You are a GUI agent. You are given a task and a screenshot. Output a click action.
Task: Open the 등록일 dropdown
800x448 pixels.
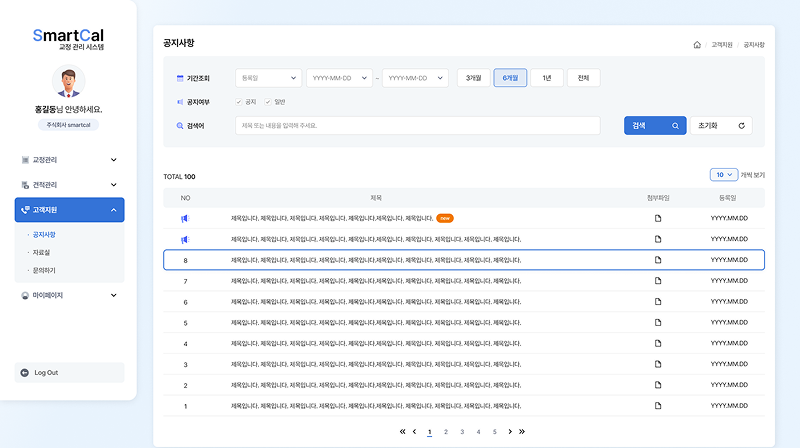(x=268, y=78)
